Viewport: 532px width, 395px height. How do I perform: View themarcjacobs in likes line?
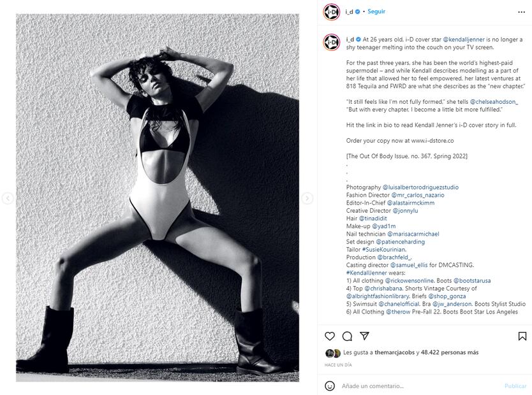coord(394,353)
